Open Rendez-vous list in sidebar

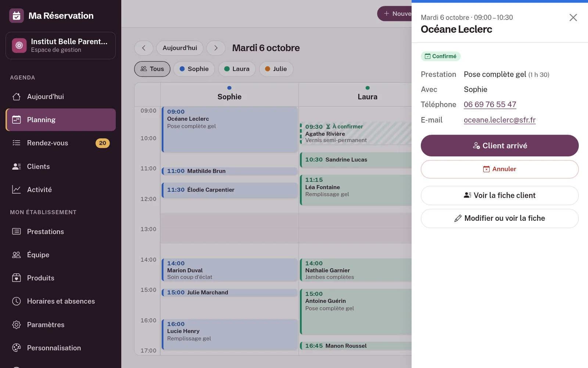point(61,143)
